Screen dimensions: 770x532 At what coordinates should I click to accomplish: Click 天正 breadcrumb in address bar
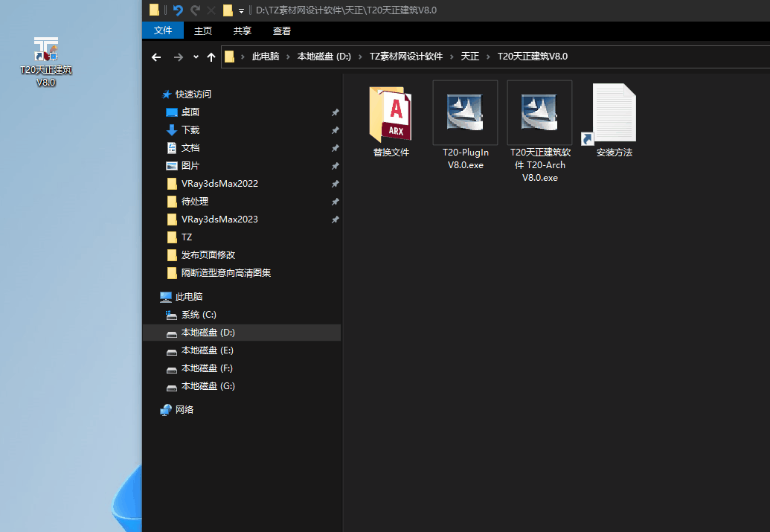point(470,57)
